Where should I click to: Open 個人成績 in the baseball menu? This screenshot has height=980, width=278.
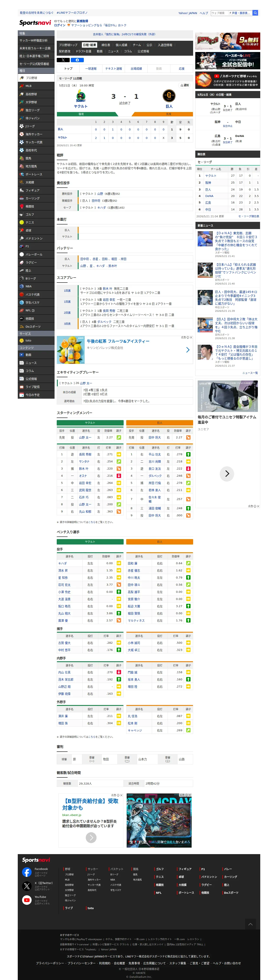pos(121,45)
